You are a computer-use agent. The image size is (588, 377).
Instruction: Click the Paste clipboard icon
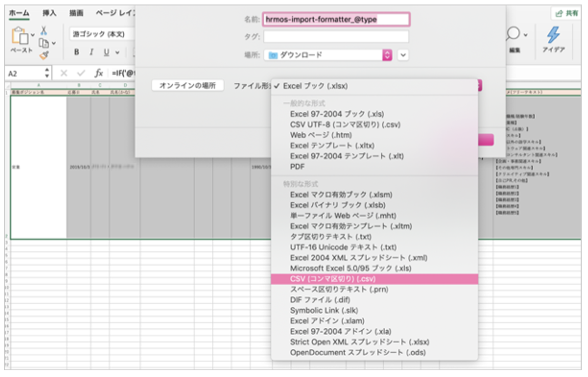click(x=19, y=35)
